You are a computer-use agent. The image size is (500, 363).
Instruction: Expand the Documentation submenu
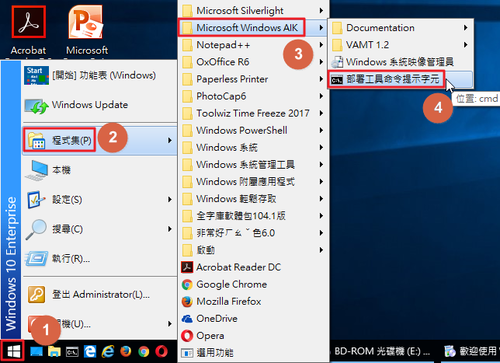(401, 28)
